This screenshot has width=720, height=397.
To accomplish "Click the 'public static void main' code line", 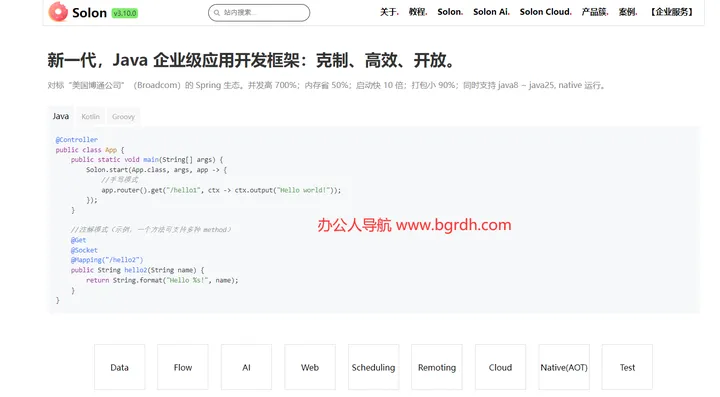I will (147, 160).
